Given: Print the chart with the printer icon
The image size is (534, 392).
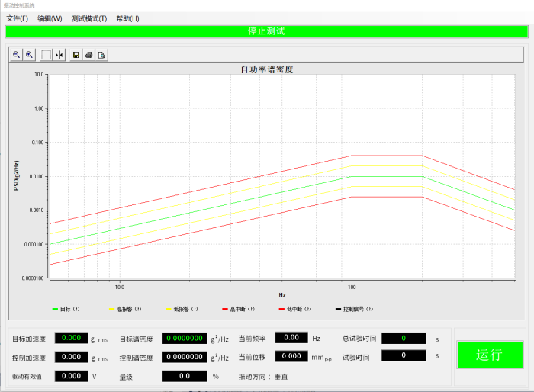Looking at the screenshot, I should pos(89,55).
